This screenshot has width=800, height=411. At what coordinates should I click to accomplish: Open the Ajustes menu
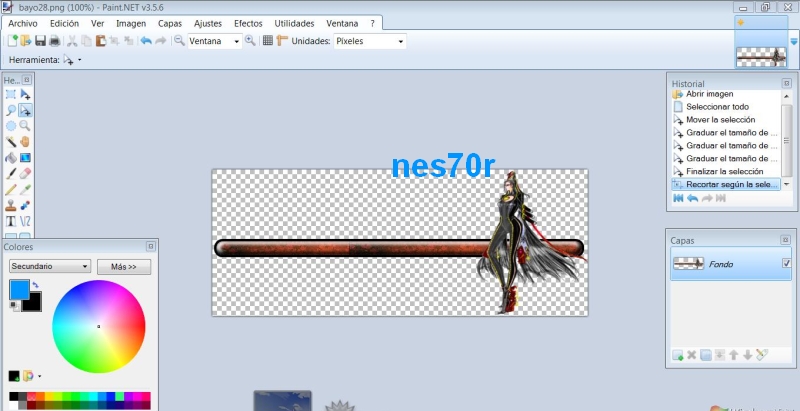(x=208, y=23)
